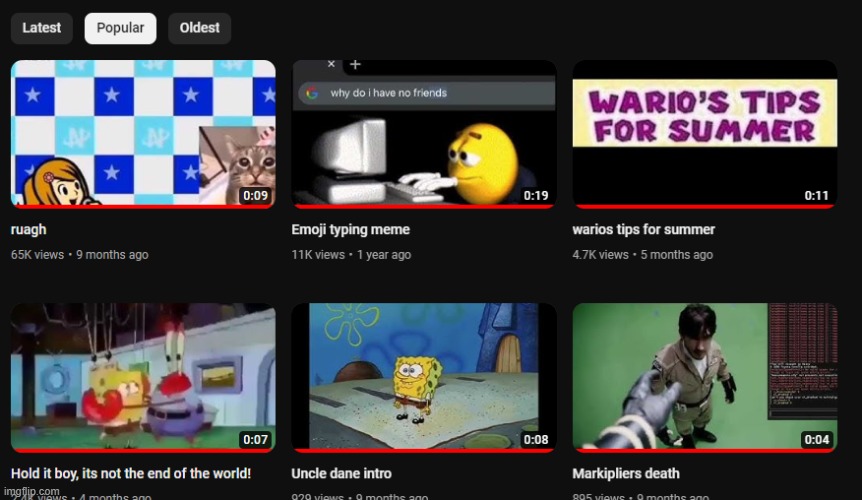Click the "ruagh" video title
The width and height of the screenshot is (862, 500).
(29, 230)
